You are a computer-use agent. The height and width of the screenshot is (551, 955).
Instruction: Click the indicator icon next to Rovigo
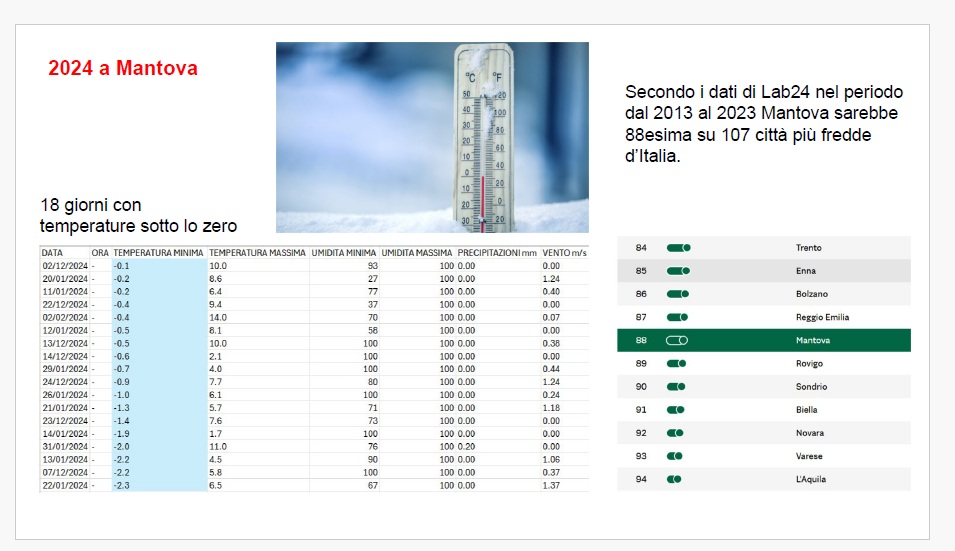click(x=676, y=364)
